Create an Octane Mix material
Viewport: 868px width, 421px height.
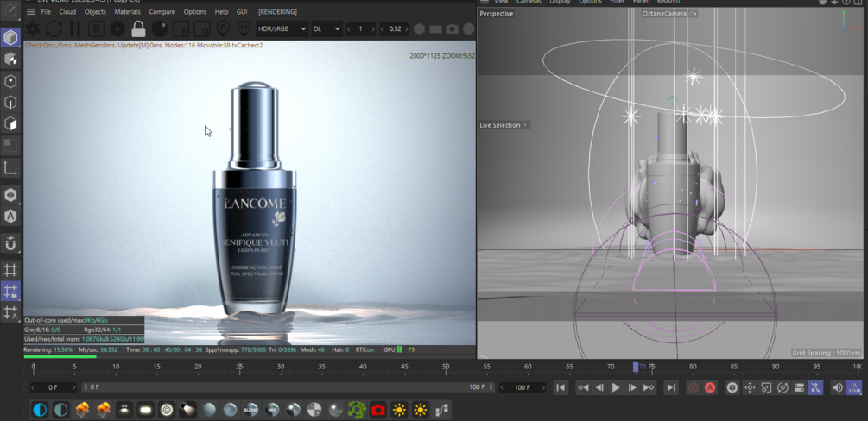(272, 410)
